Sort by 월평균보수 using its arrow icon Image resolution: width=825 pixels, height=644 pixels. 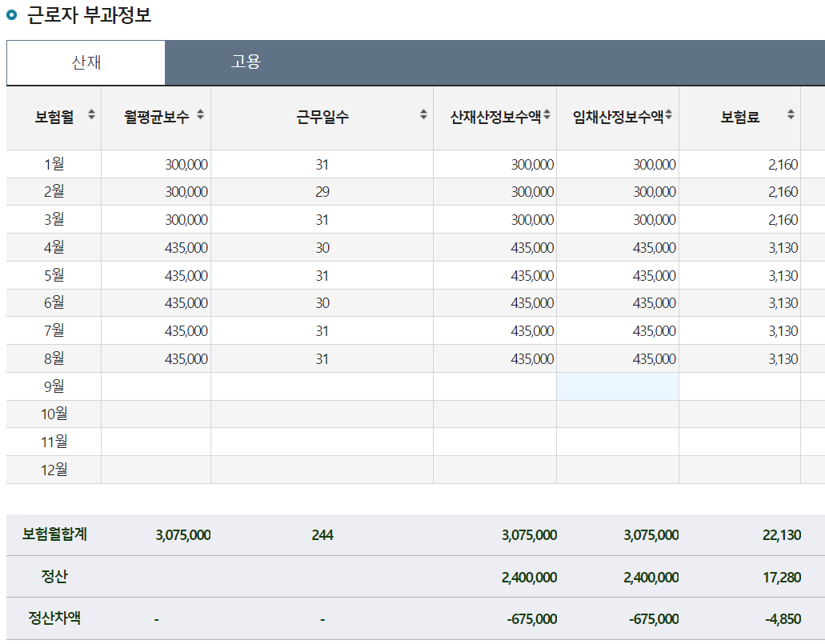[200, 115]
